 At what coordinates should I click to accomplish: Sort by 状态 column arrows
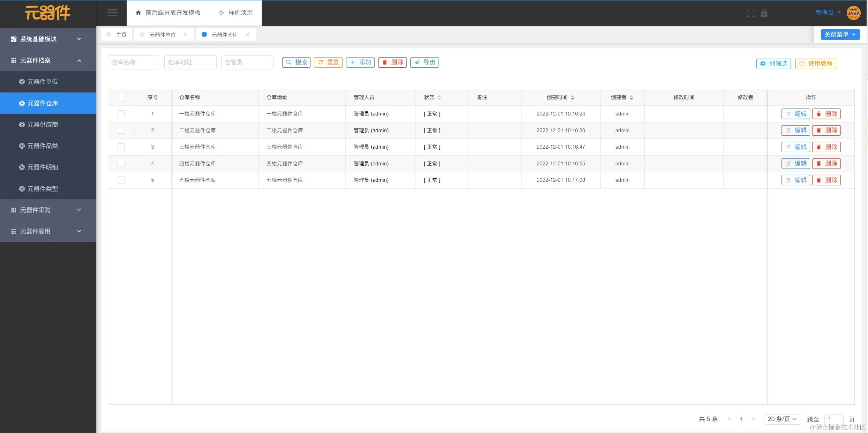[439, 97]
